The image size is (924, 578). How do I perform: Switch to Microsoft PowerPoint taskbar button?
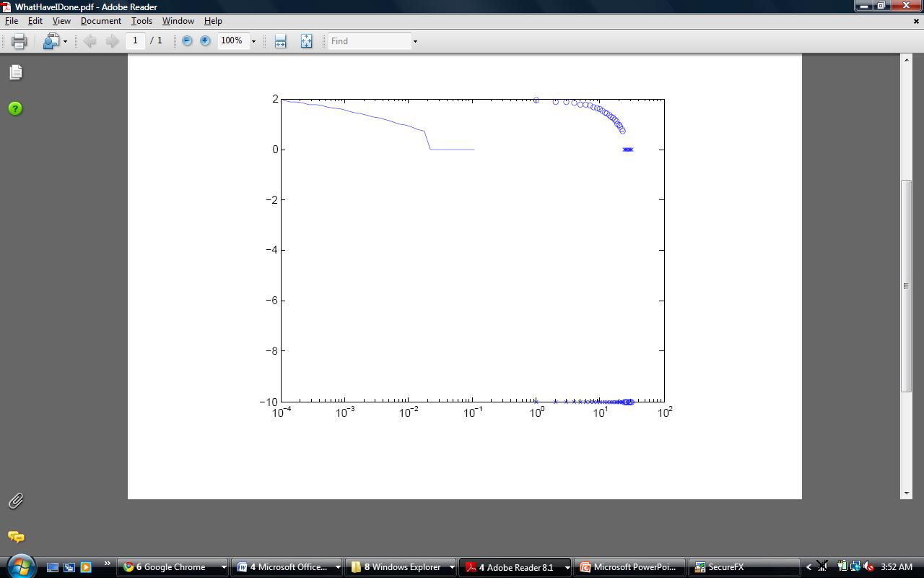[628, 567]
